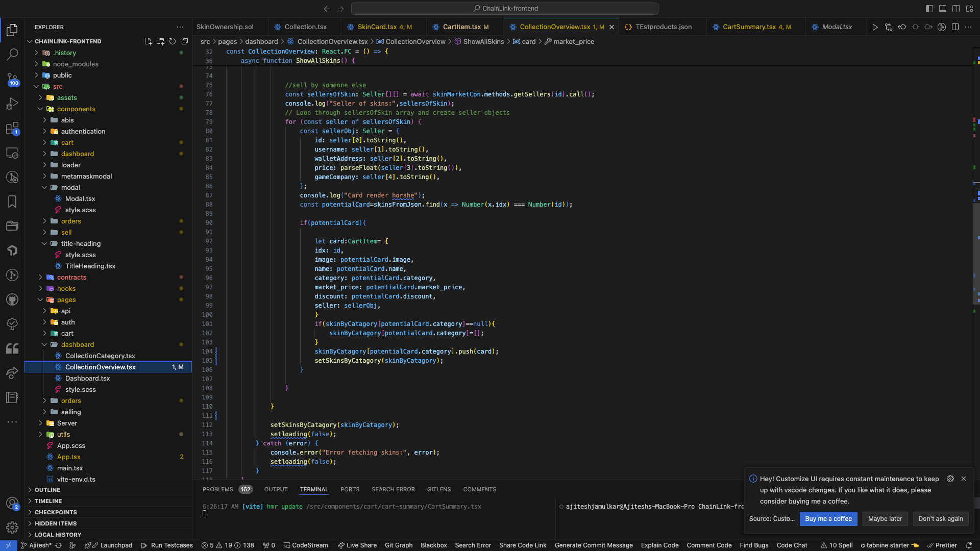Collapse all folders in Explorer
The width and height of the screenshot is (980, 551).
coord(185,41)
